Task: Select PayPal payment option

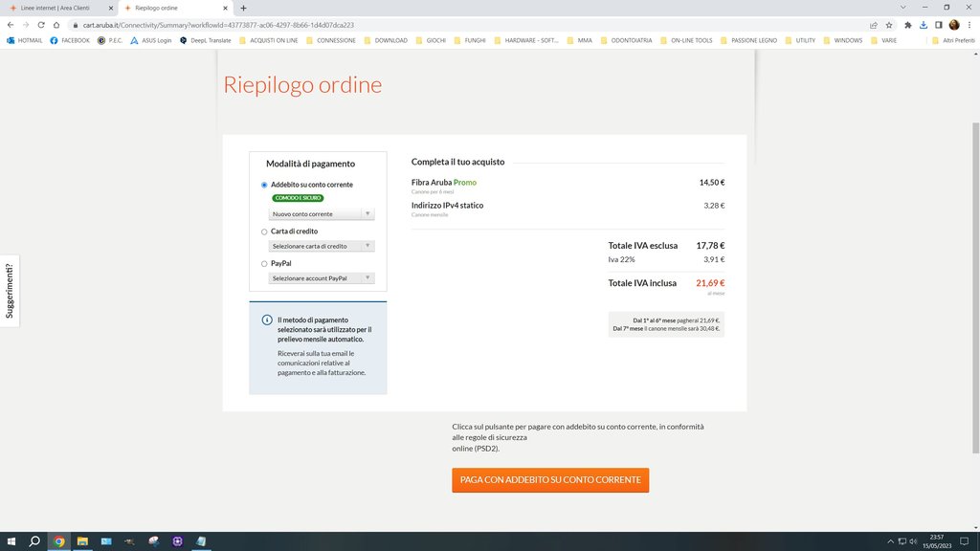Action: pyautogui.click(x=264, y=264)
